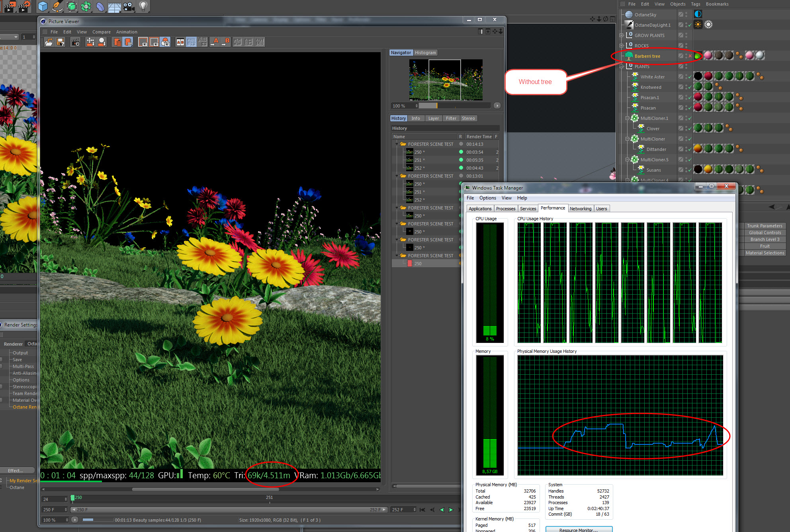The height and width of the screenshot is (532, 790).
Task: Switch to the Histogram tab
Action: pyautogui.click(x=425, y=53)
